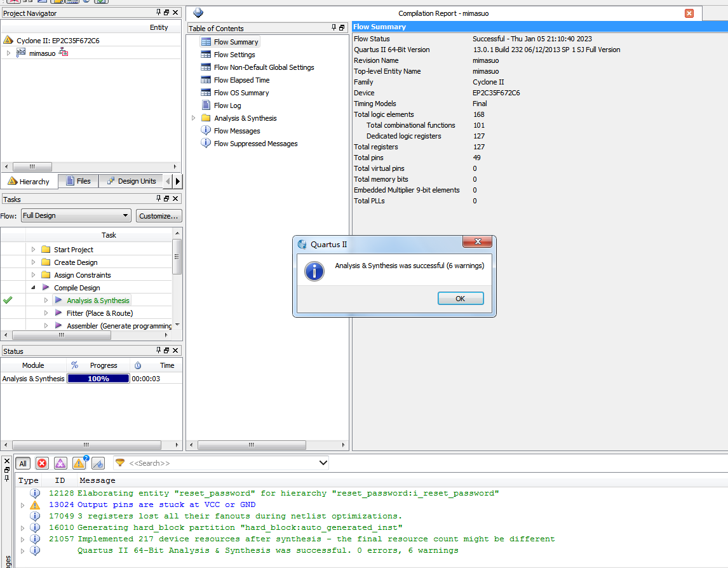Viewport: 728px width, 568px height.
Task: Show All messages in message window
Action: (x=23, y=463)
